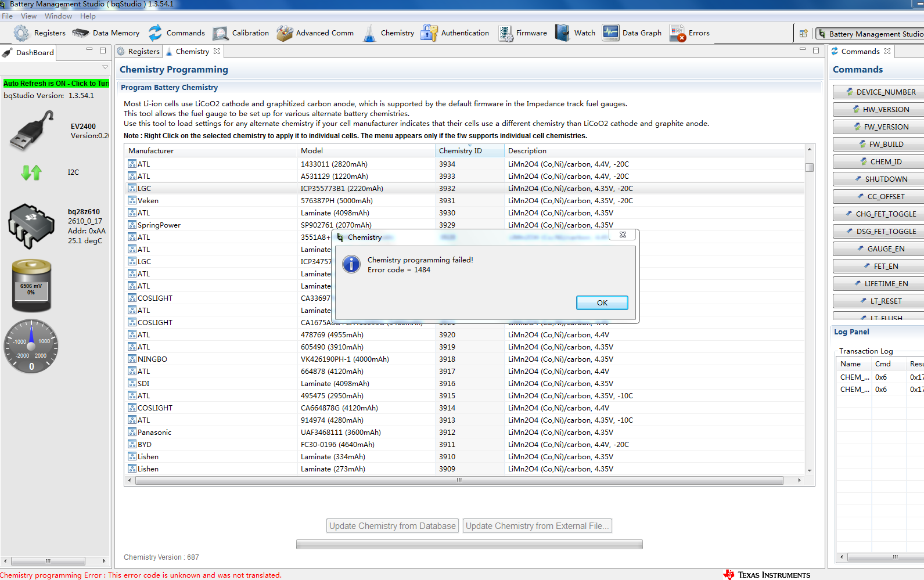Close the Chemistry error dialog
Viewport: 924px width, 580px height.
pyautogui.click(x=623, y=235)
